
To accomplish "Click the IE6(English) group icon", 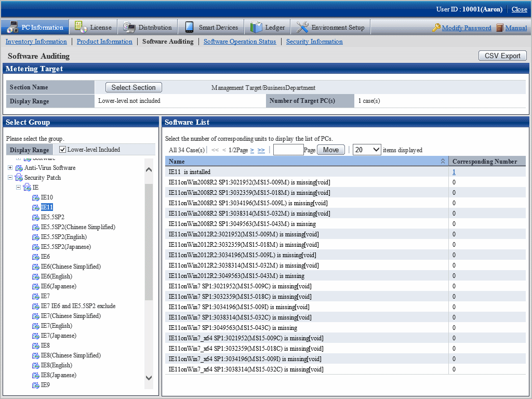I will point(36,276).
